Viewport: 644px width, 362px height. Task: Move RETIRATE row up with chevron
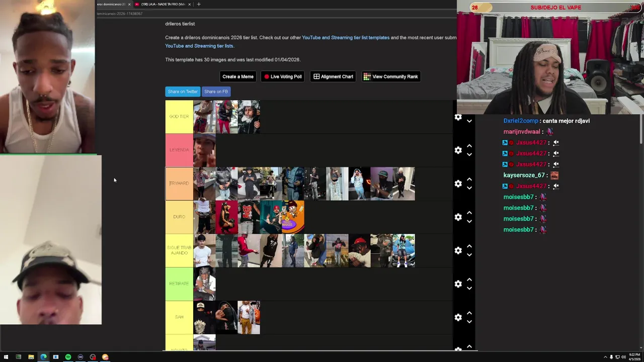tap(469, 280)
